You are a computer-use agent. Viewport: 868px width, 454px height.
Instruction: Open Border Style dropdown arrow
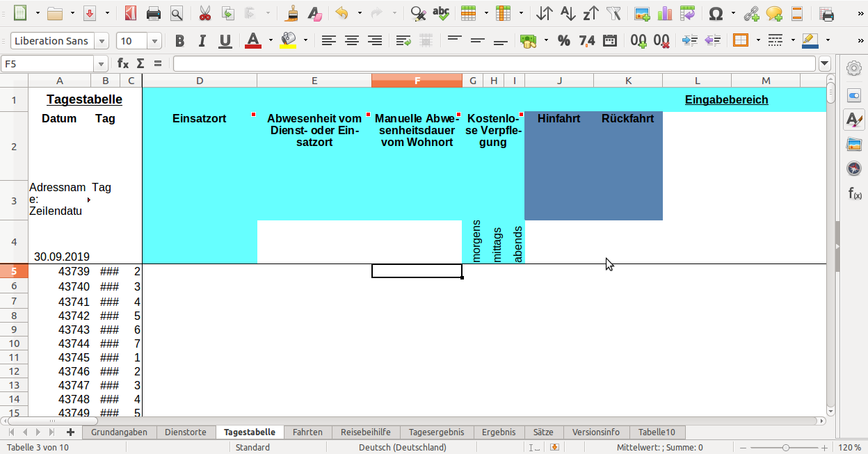coord(793,41)
